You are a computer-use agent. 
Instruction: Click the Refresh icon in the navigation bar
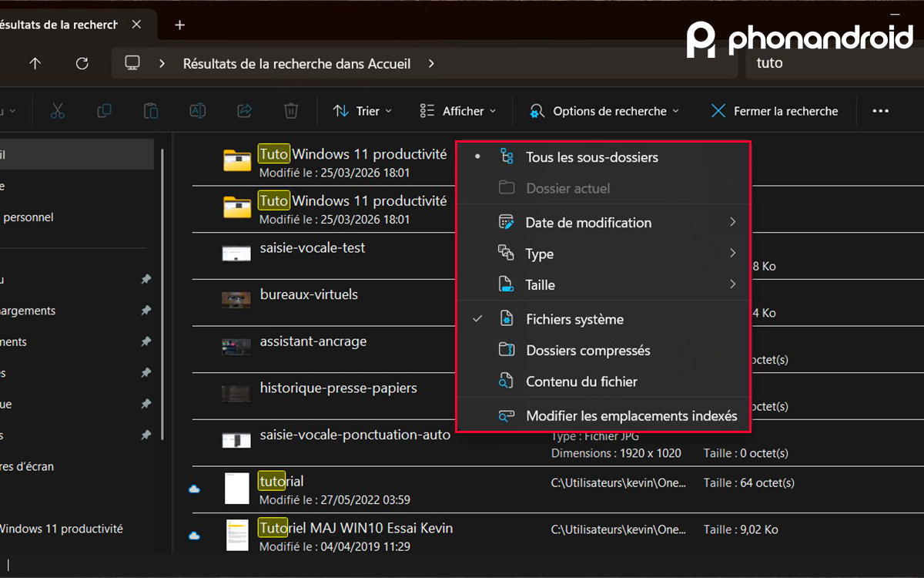tap(82, 63)
